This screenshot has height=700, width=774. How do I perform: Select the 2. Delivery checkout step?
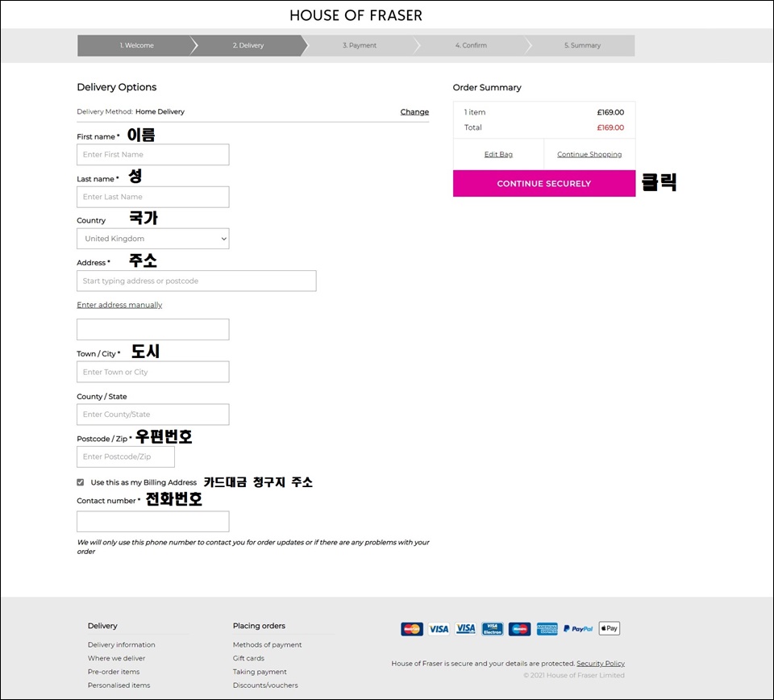248,45
